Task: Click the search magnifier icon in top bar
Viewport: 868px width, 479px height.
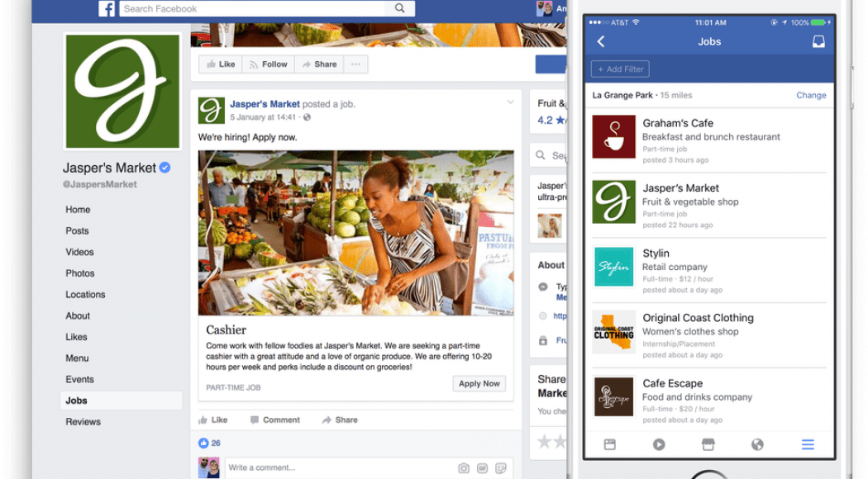Action: coord(399,7)
